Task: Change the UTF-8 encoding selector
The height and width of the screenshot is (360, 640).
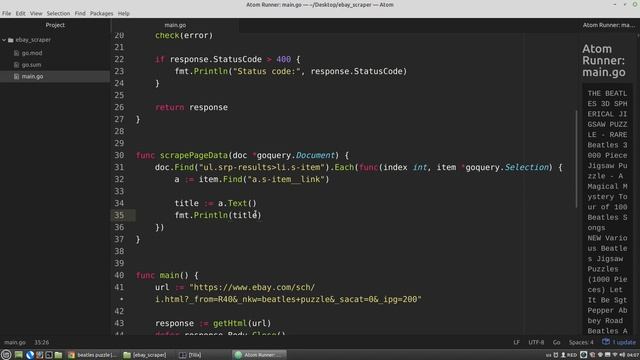Action: pos(536,342)
